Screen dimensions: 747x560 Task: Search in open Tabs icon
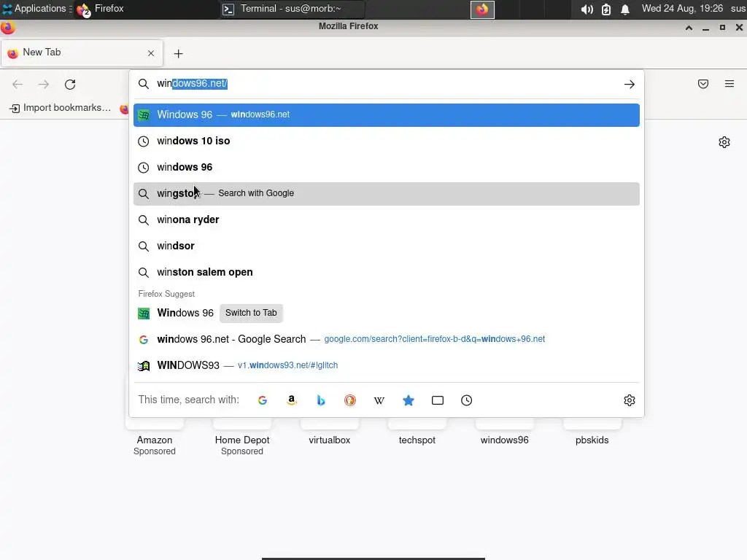(438, 400)
